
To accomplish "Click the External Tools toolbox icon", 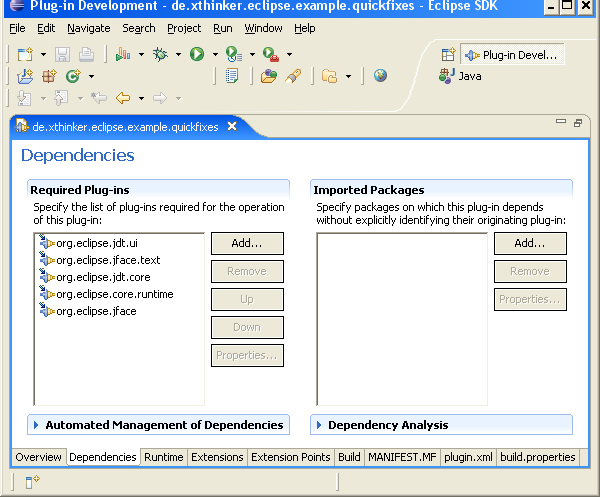I will [x=271, y=54].
